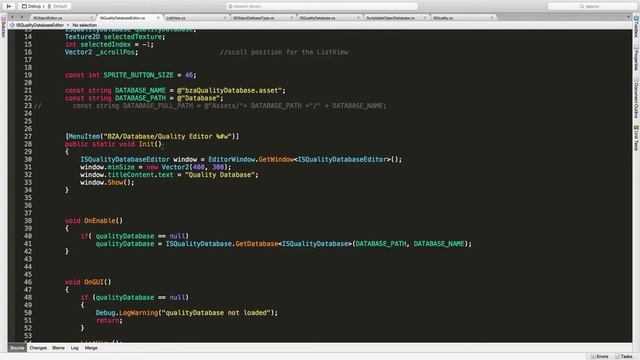Click '@"Database"' string on line 22
The height and width of the screenshot is (360, 640).
(x=198, y=98)
